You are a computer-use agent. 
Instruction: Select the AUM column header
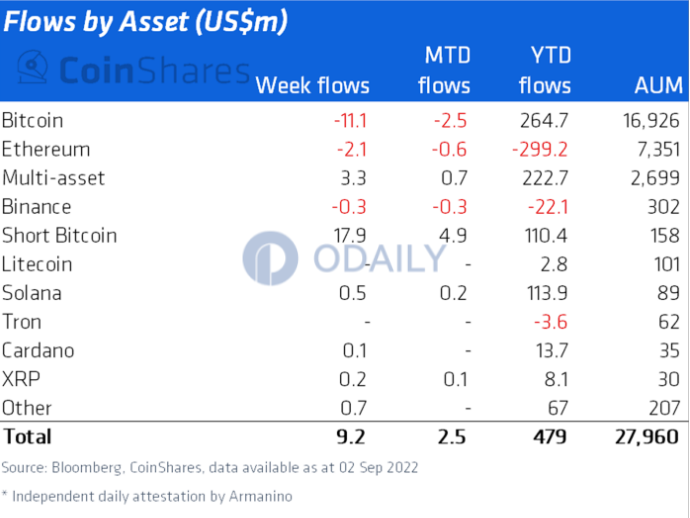(x=659, y=85)
